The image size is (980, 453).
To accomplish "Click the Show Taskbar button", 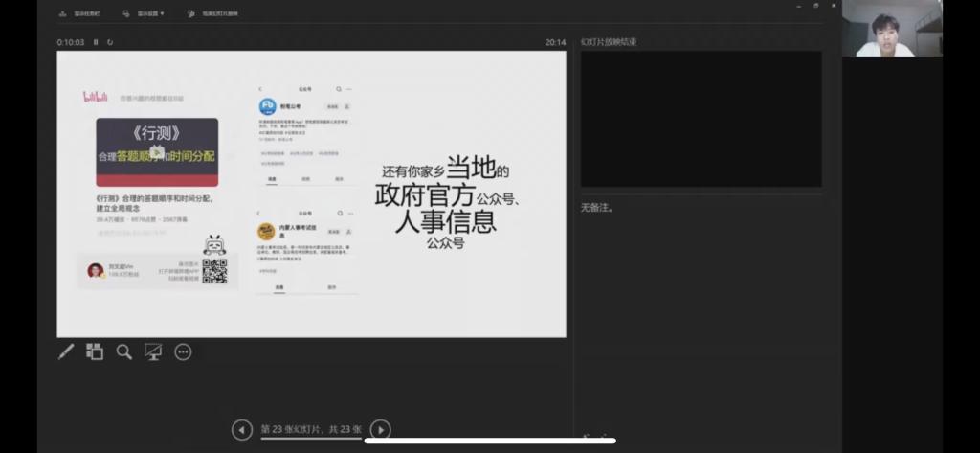I will [81, 14].
